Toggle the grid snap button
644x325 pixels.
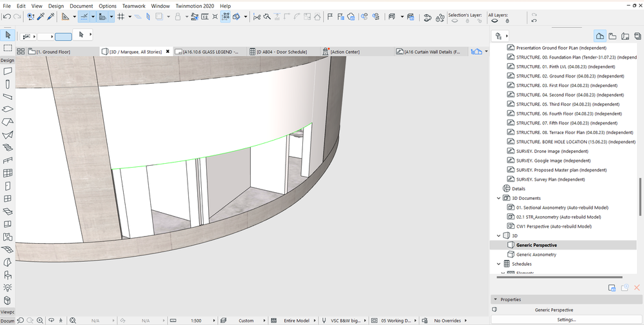(121, 16)
